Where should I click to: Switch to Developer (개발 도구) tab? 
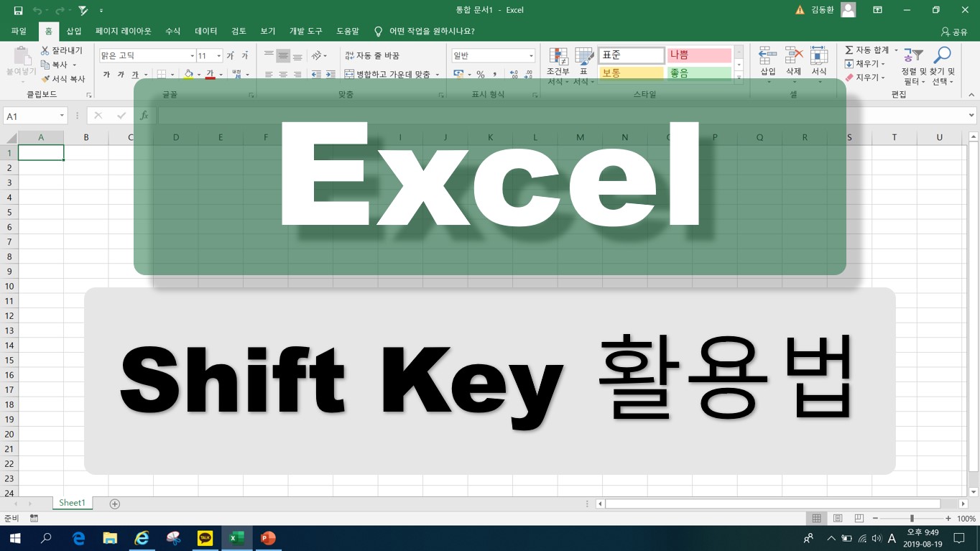click(x=306, y=31)
